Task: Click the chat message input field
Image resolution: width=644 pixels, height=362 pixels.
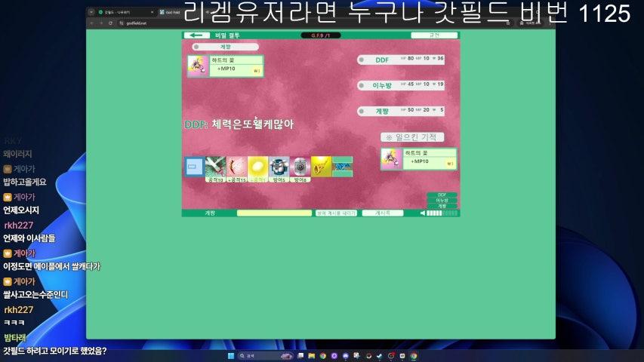Action: click(274, 213)
